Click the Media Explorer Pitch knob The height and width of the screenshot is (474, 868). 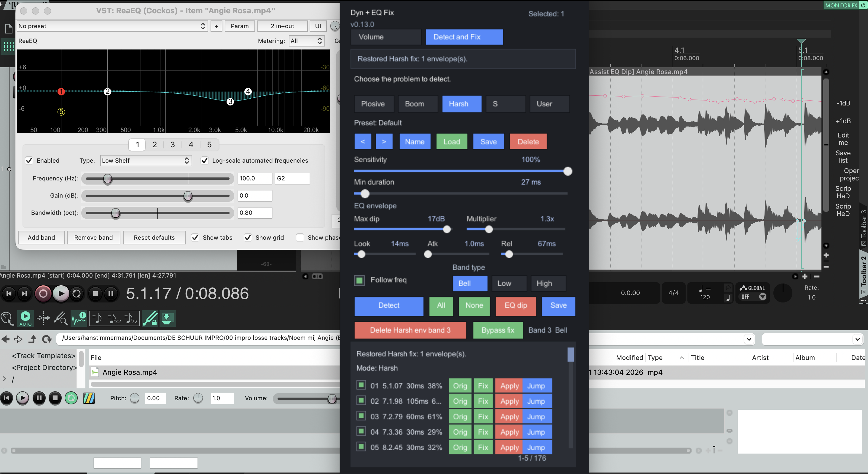[134, 398]
